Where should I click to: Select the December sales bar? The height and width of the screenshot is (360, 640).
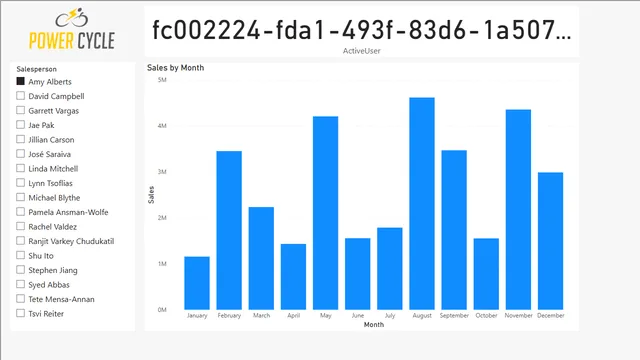[550, 241]
